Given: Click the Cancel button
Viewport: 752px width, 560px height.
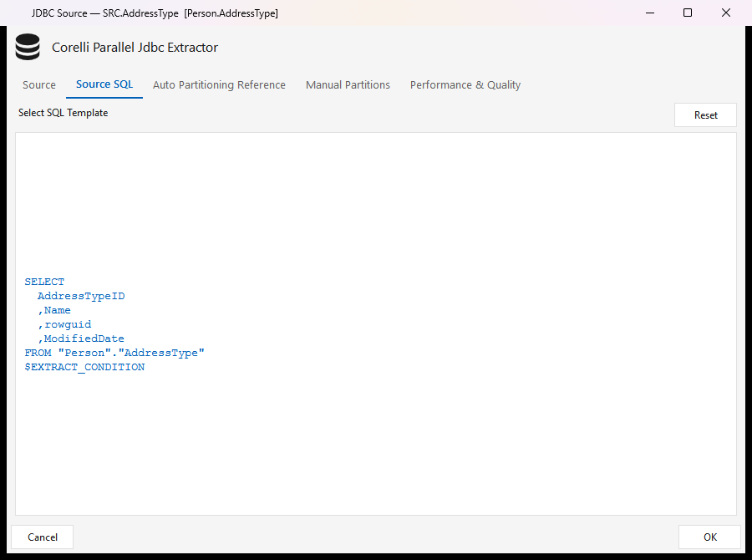Looking at the screenshot, I should pos(43,537).
